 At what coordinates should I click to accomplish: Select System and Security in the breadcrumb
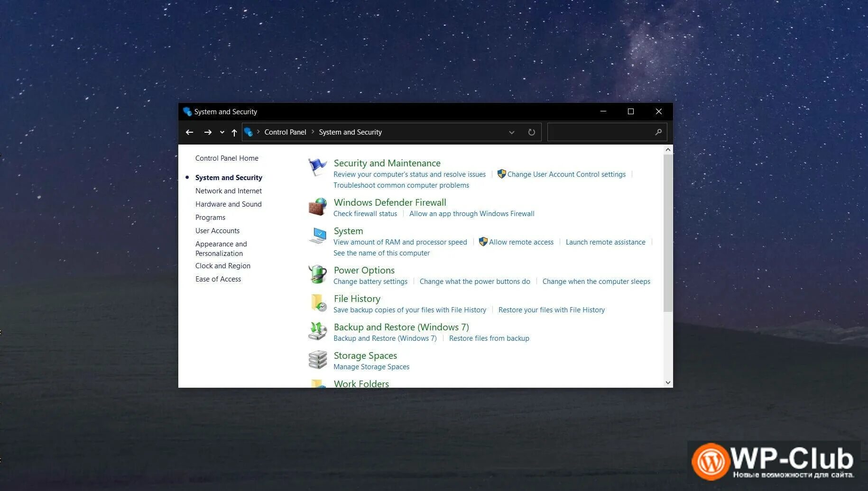point(350,132)
